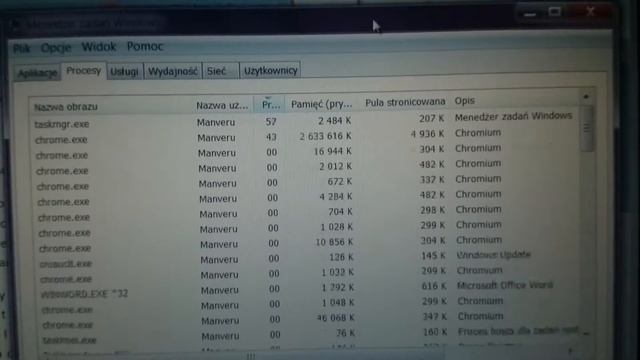Click the 145 K paged pool value

tap(433, 256)
